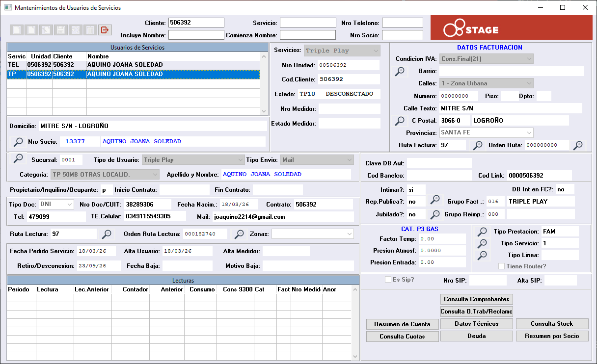
Task: Open the lookup icon for Orden Ruta
Action: [x=579, y=145]
